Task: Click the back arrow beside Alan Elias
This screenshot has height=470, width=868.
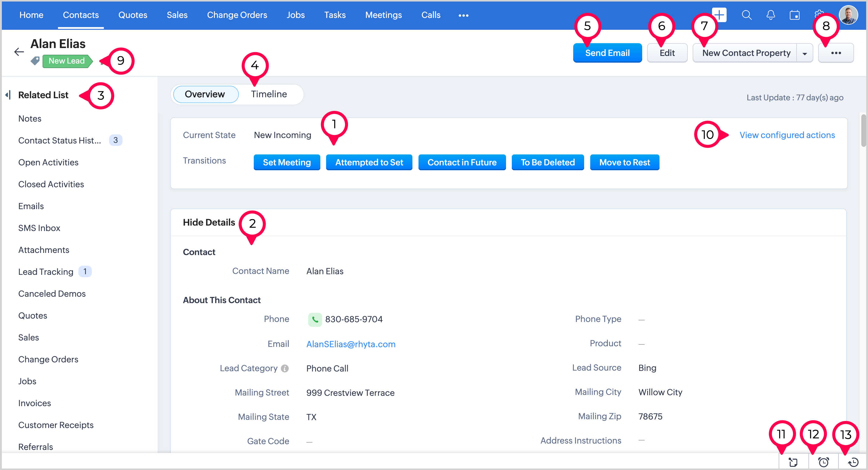Action: (19, 52)
